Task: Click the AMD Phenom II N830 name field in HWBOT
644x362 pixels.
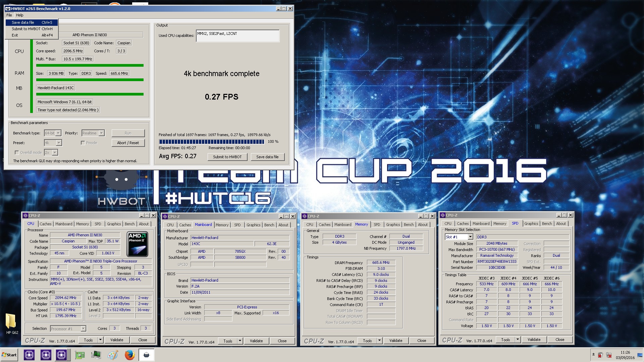Action: click(90, 35)
